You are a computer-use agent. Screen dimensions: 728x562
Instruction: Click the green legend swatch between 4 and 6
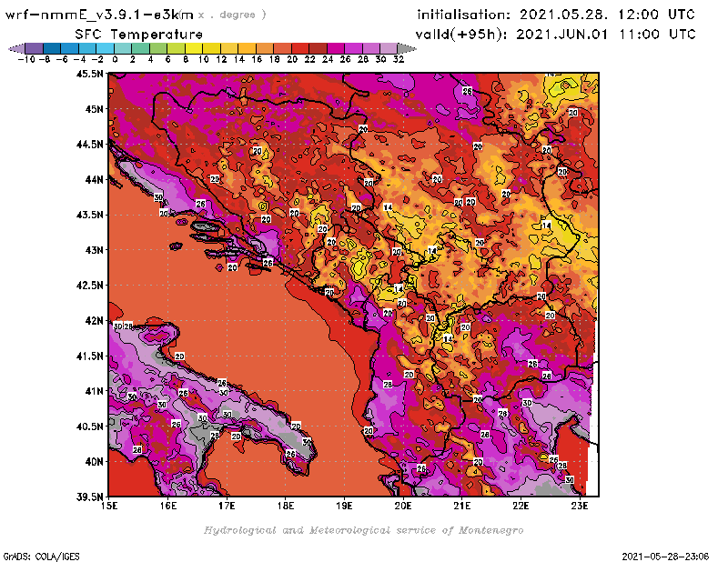(157, 48)
